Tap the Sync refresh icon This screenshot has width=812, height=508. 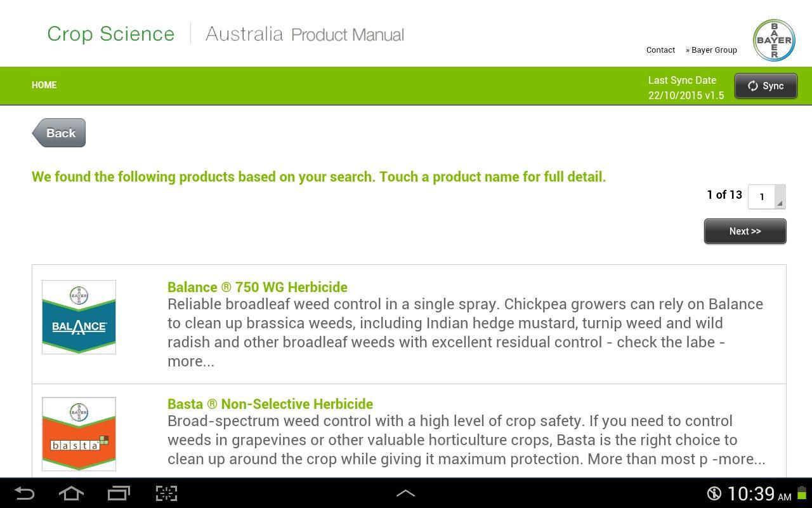click(x=754, y=86)
